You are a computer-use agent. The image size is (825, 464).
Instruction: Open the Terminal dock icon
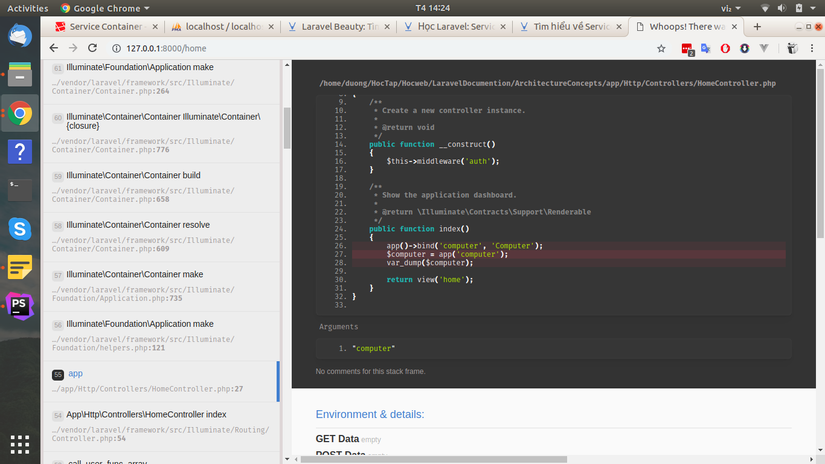click(20, 189)
